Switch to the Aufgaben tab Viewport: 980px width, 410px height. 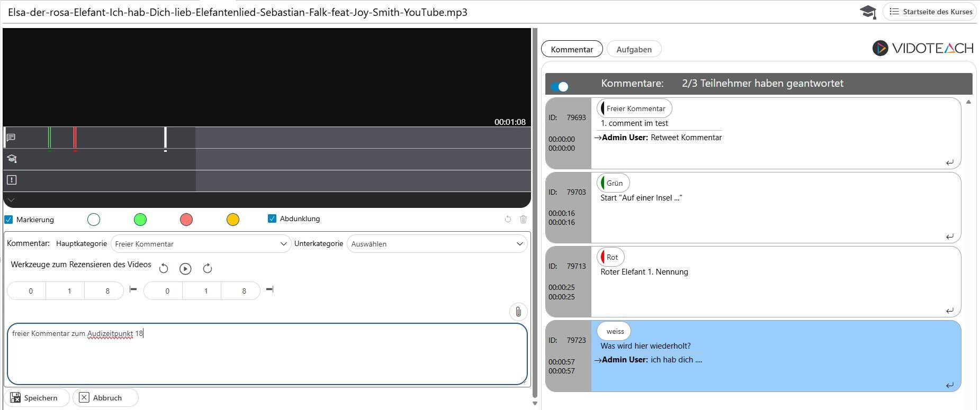click(x=634, y=49)
